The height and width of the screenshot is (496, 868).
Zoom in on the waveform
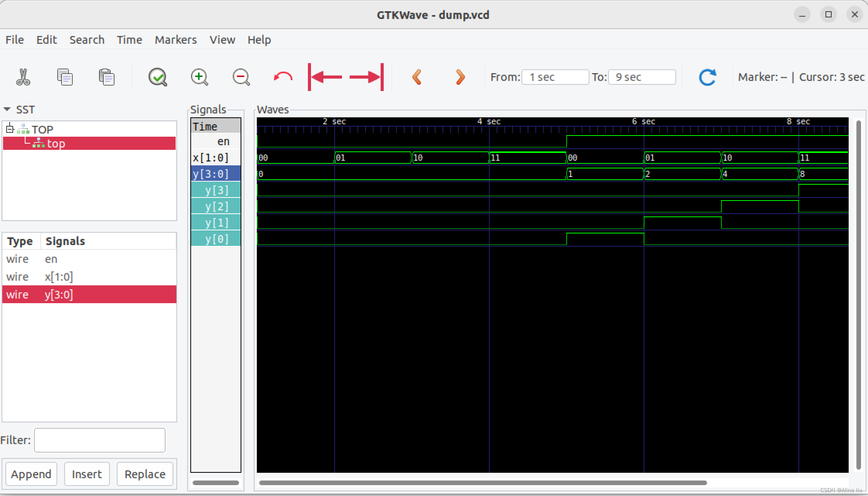pyautogui.click(x=200, y=77)
